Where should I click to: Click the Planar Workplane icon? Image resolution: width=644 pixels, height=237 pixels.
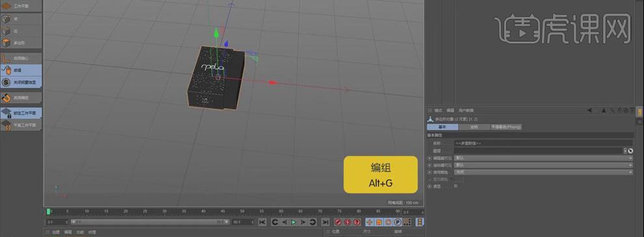pos(6,125)
